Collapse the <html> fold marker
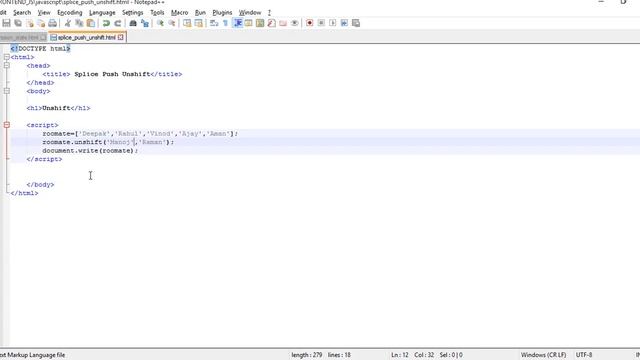This screenshot has width=640, height=360. 7,57
